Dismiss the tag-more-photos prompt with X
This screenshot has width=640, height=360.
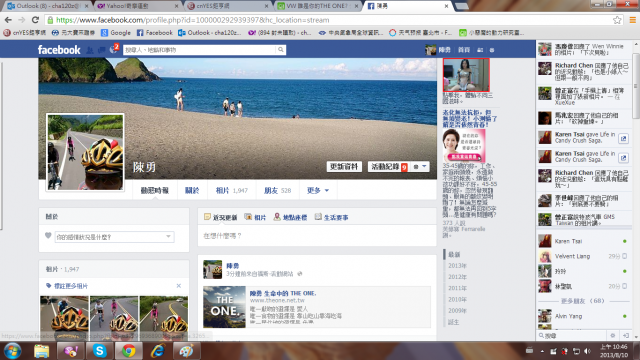point(178,286)
